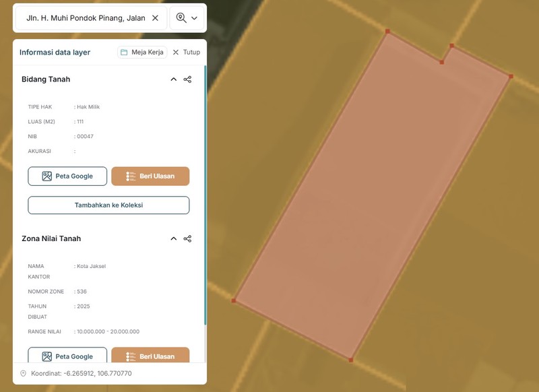Click the bottommost vertex of highlighted parcel

coord(350,360)
